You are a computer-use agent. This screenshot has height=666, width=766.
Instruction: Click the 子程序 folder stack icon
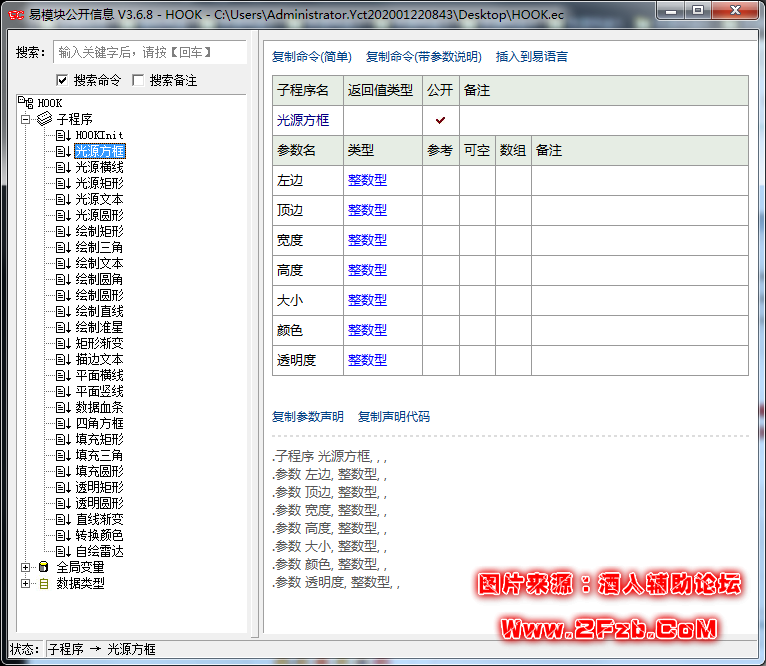(x=44, y=119)
